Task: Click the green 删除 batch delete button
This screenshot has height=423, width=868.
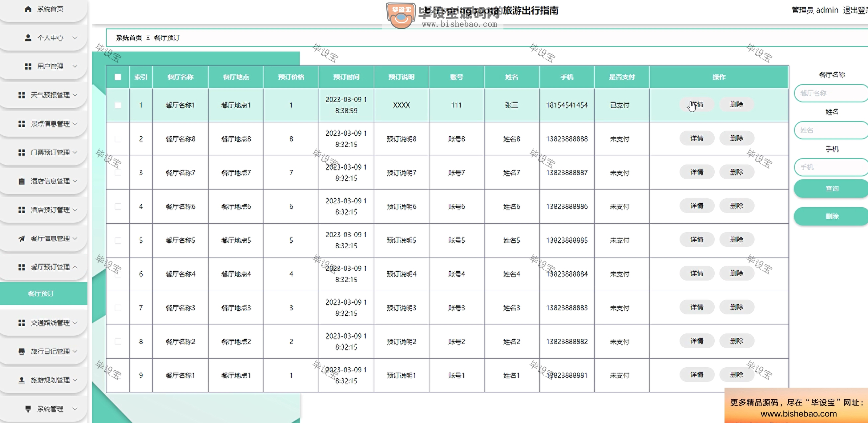Action: click(832, 216)
